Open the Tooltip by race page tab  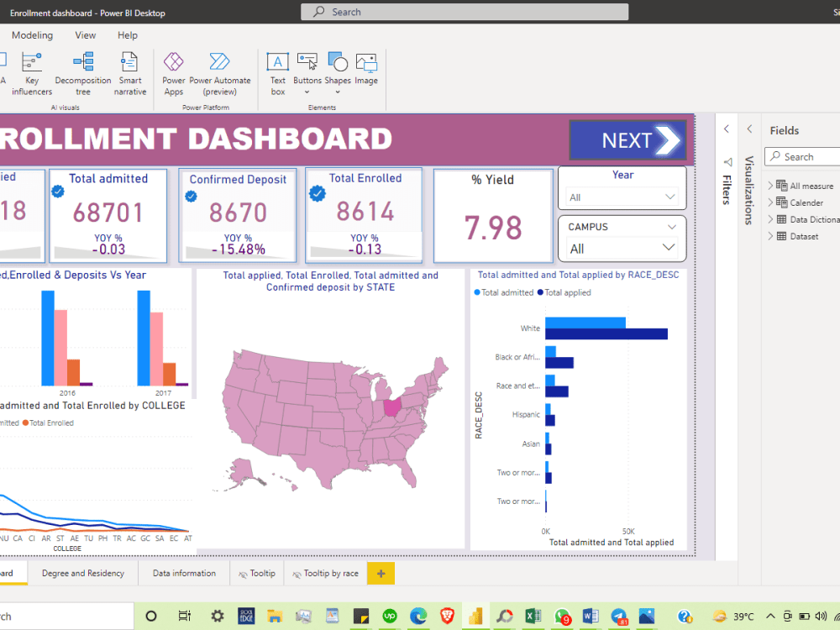(326, 573)
